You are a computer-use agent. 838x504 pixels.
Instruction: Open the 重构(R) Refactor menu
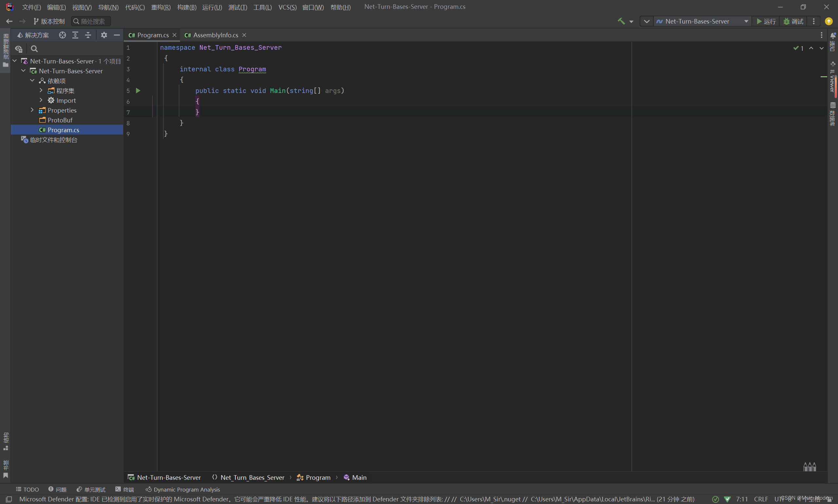coord(161,7)
